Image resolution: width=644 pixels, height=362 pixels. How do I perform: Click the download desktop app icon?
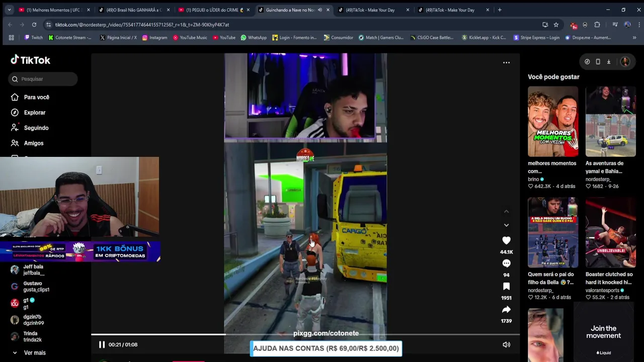tap(608, 62)
